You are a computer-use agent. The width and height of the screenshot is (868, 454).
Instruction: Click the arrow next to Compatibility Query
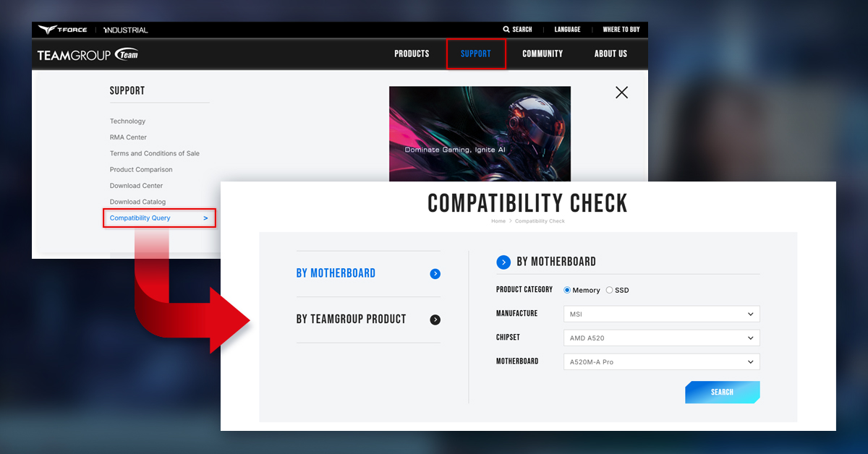[x=205, y=218]
